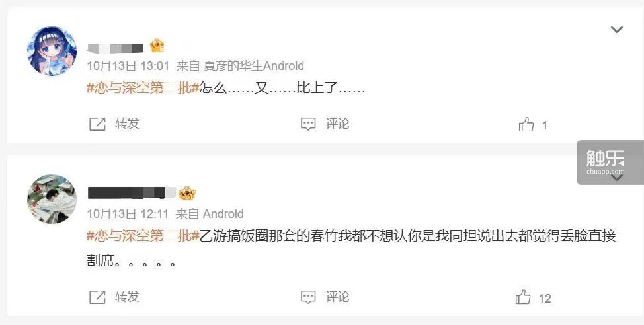Click the 10月13日 12:11 timestamp
This screenshot has height=325, width=644.
(128, 214)
